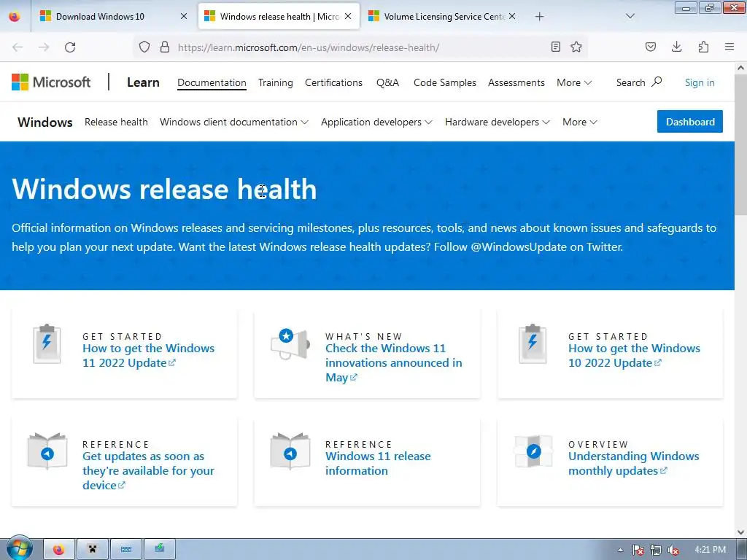Click the network tray icon
This screenshot has height=560, width=747.
click(656, 550)
